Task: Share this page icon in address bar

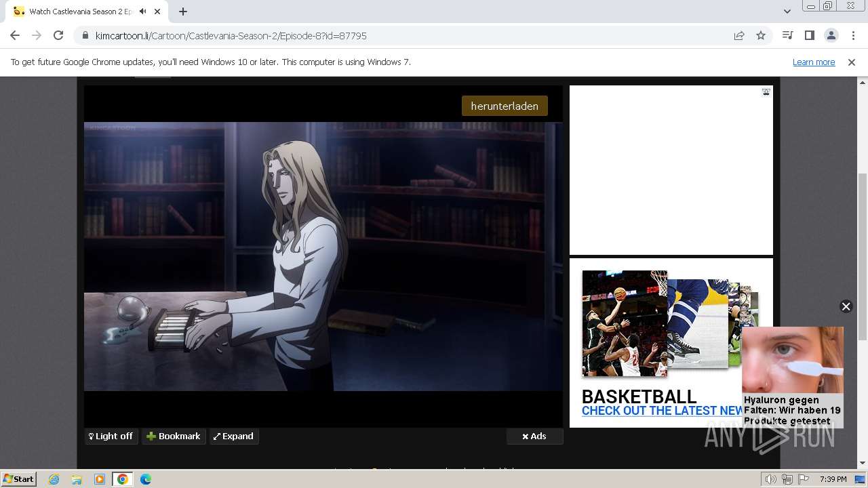Action: tap(739, 35)
